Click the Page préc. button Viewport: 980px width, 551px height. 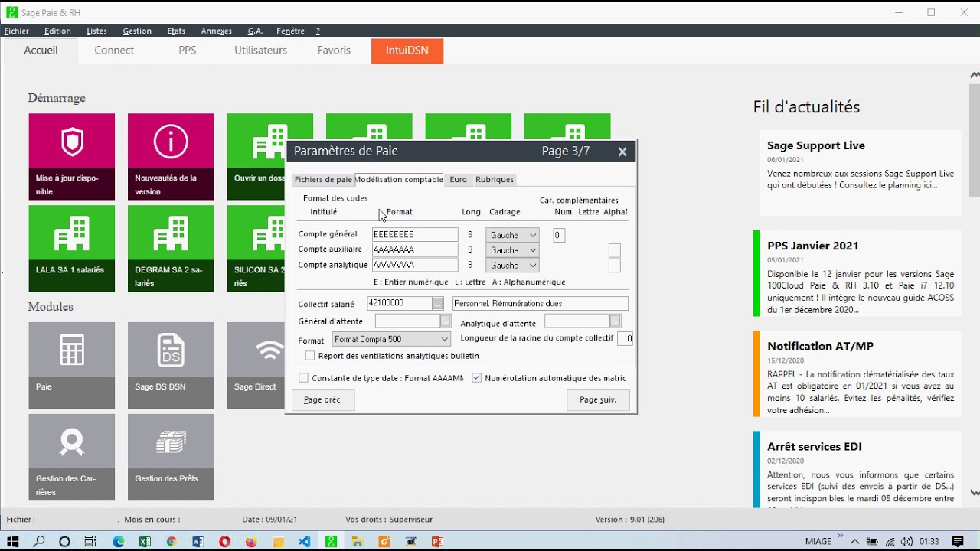(x=323, y=399)
